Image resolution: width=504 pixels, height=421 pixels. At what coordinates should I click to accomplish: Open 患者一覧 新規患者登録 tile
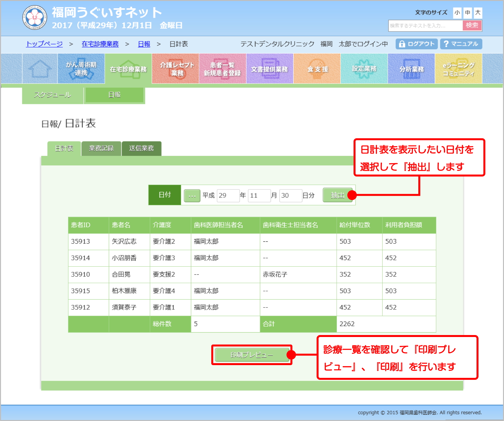pyautogui.click(x=222, y=69)
